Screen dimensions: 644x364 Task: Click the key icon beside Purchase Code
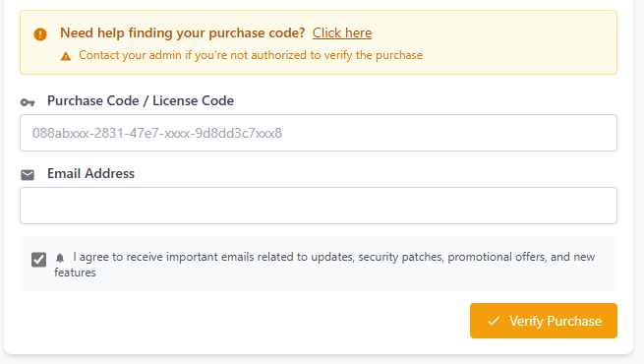pos(28,102)
